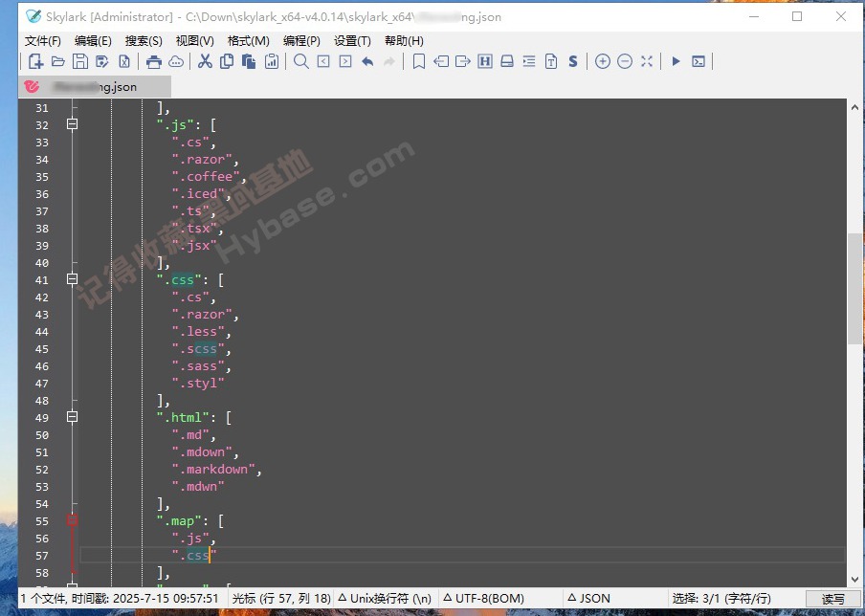
Task: Open the 编程(P) menu
Action: 301,41
